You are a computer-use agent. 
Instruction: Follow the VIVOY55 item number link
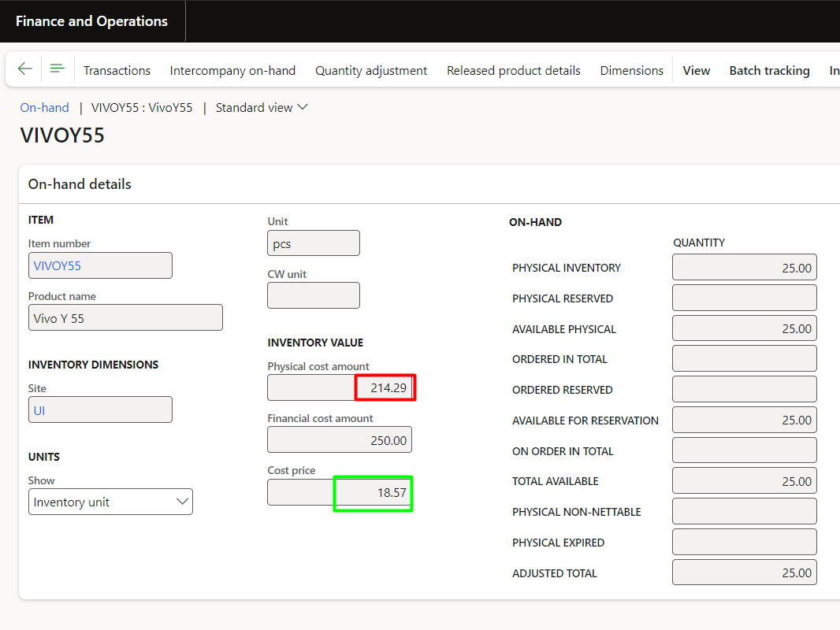[58, 266]
